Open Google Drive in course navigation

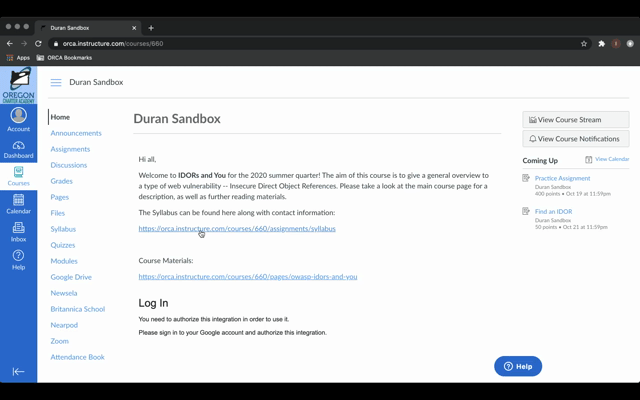pyautogui.click(x=71, y=277)
